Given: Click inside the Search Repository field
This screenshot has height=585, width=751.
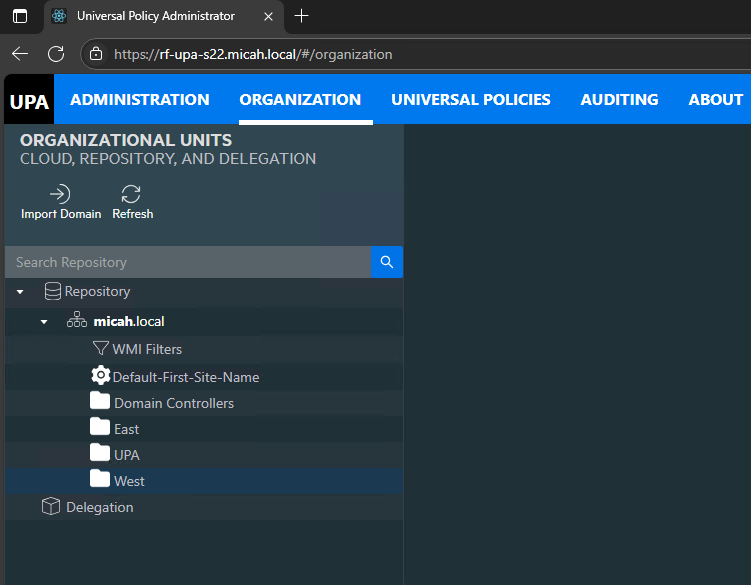Looking at the screenshot, I should click(190, 262).
